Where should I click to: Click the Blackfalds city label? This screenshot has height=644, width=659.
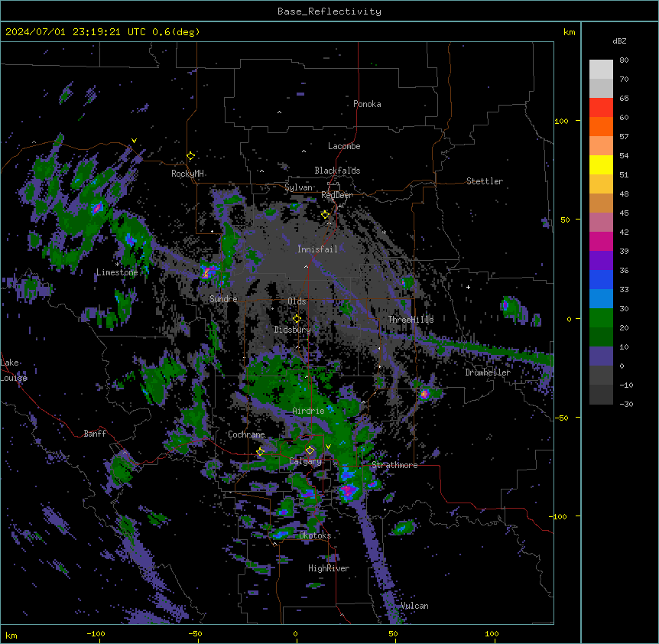click(x=337, y=171)
